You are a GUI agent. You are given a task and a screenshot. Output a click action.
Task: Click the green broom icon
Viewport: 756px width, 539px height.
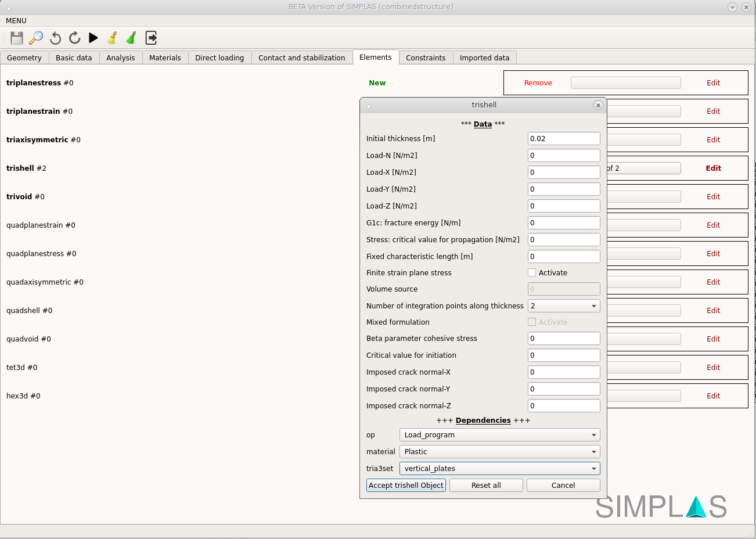(132, 38)
